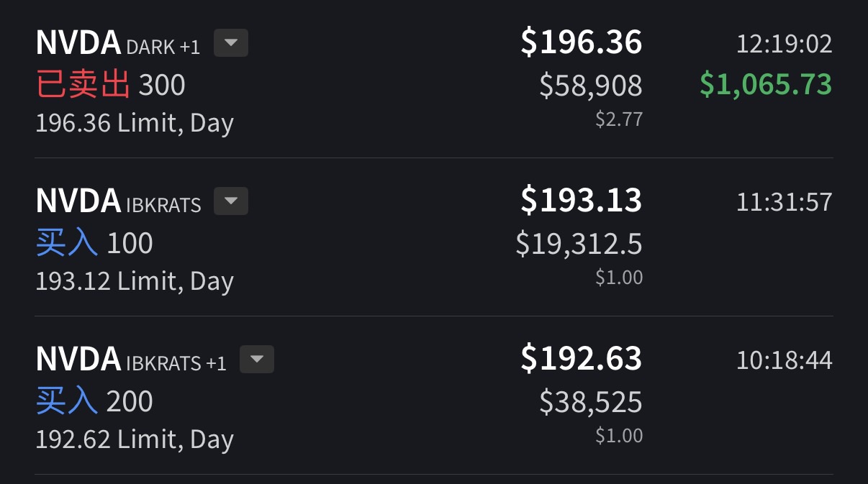
Task: Select the $193.13 fill price
Action: [582, 200]
